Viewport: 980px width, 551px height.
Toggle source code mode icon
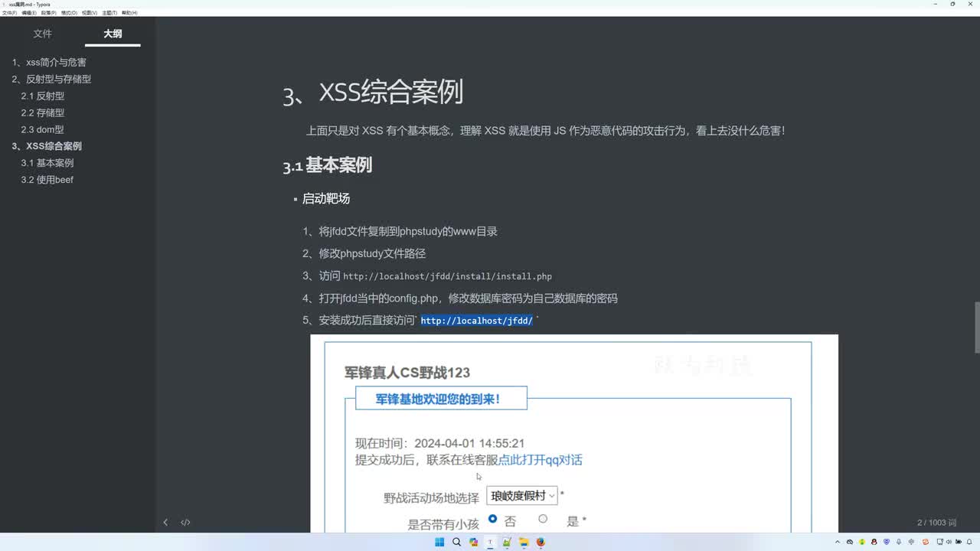(x=185, y=523)
